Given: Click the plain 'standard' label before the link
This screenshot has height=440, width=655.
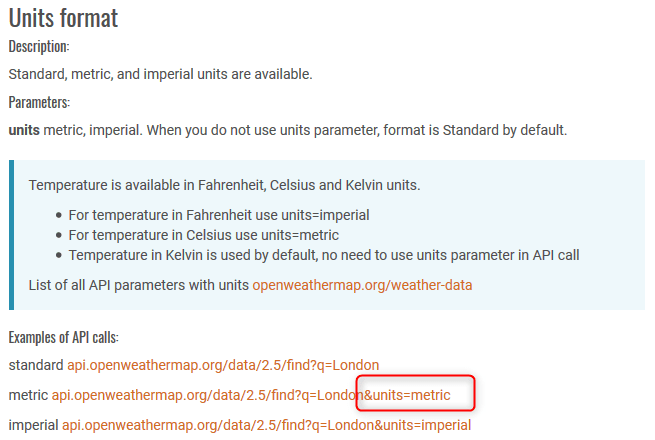Looking at the screenshot, I should tap(36, 365).
